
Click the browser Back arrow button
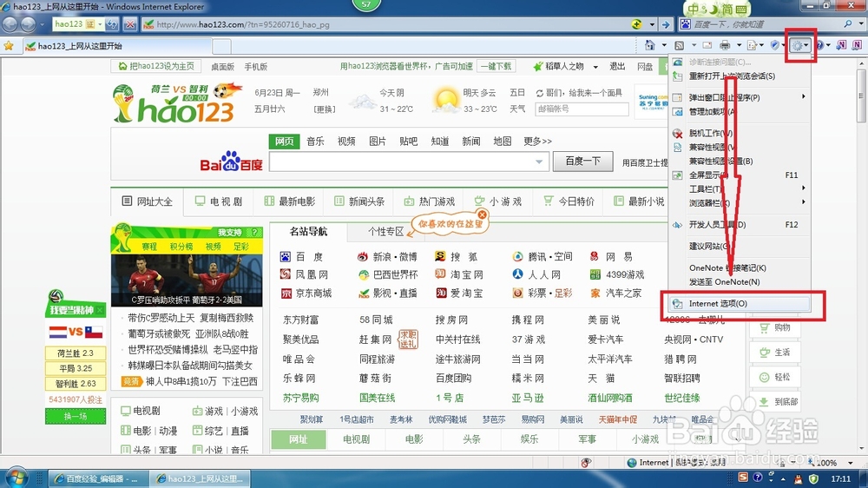coord(10,24)
